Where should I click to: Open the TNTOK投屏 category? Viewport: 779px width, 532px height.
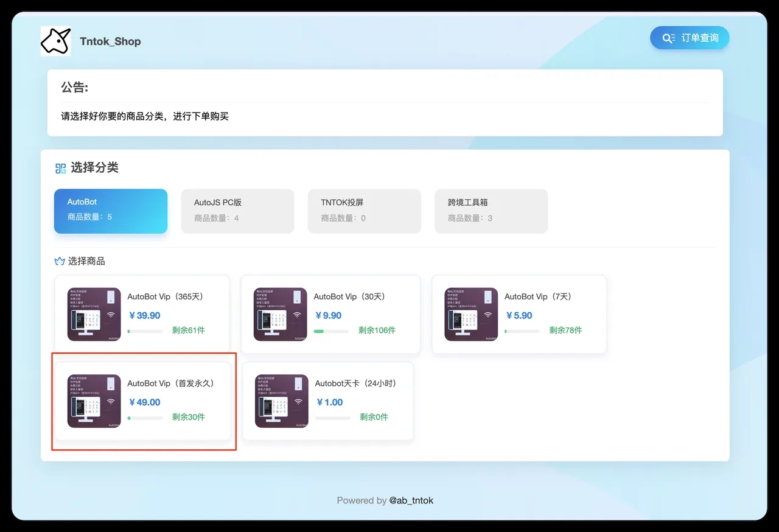pos(364,211)
